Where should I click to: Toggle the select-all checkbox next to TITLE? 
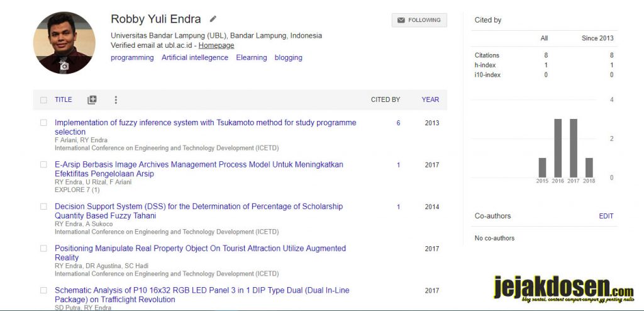click(x=43, y=100)
